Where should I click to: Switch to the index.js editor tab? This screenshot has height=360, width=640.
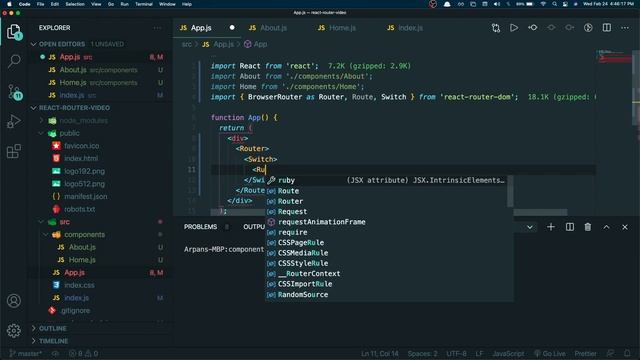coord(410,28)
